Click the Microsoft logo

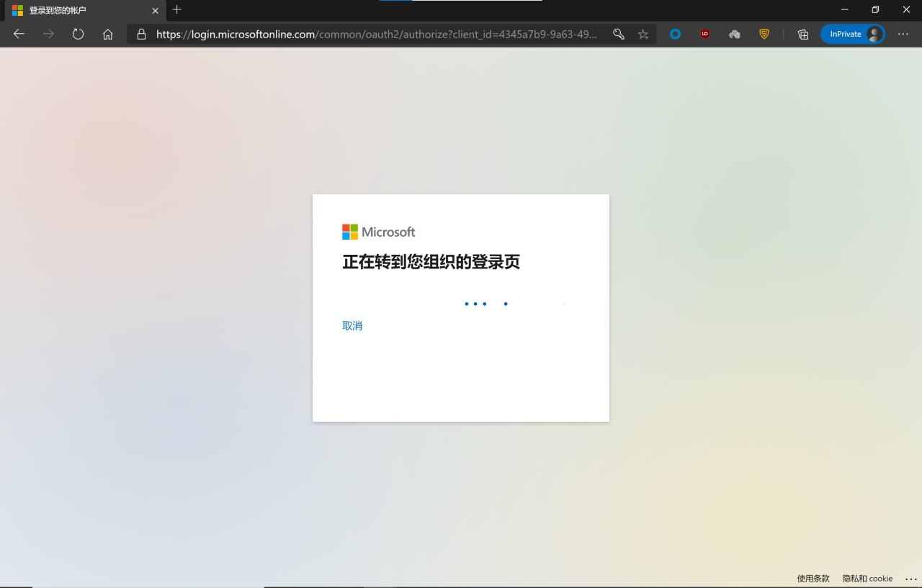(x=379, y=232)
